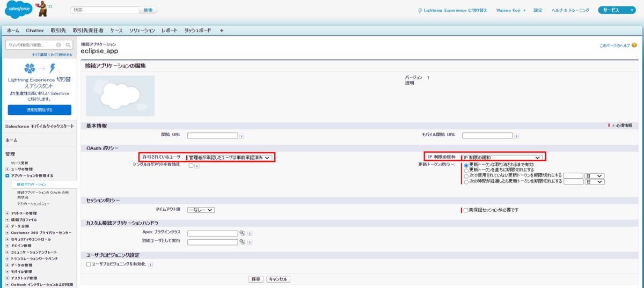Click the Lightning Experience switch icon
The image size is (644, 288).
pyautogui.click(x=420, y=10)
